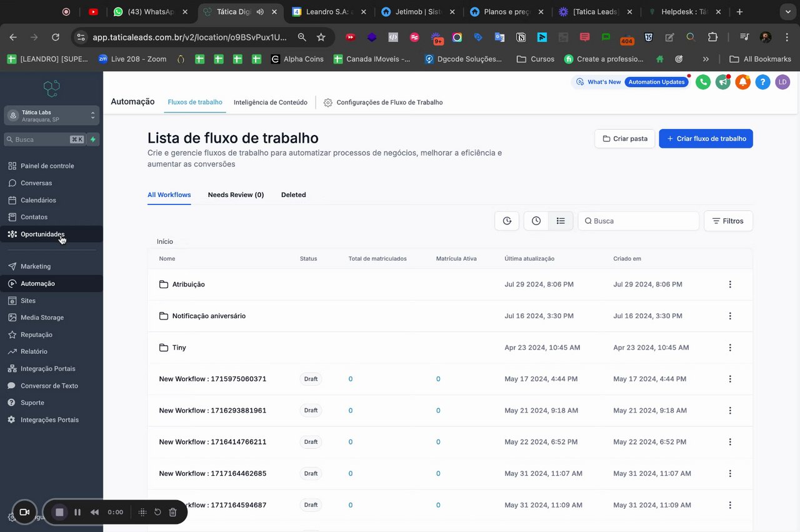
Task: Switch to Fluxos de trabalho tab
Action: click(x=195, y=102)
